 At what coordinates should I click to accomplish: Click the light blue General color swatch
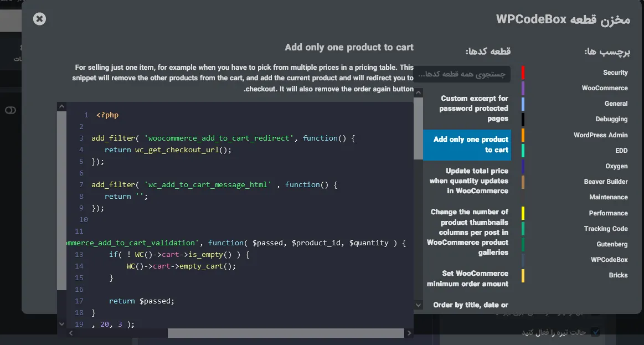point(523,104)
